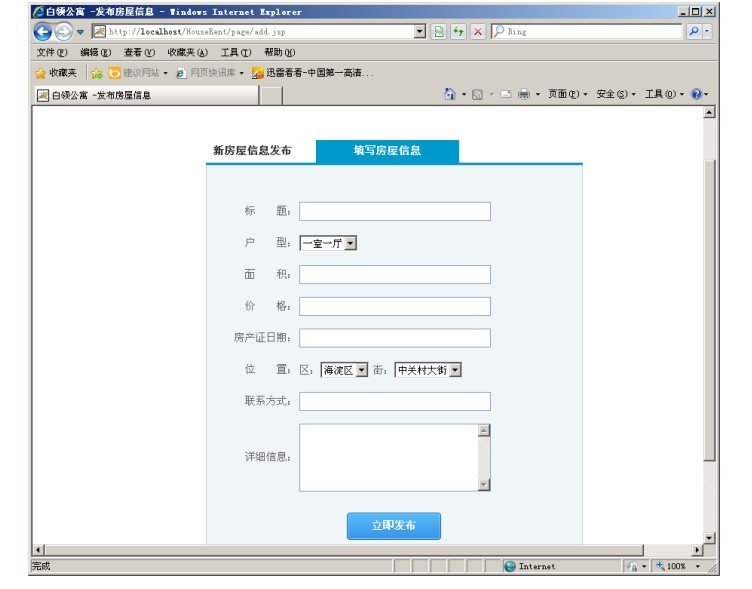Open the 区 海淀区 district dropdown
Image resolution: width=752 pixels, height=589 pixels.
(x=344, y=370)
